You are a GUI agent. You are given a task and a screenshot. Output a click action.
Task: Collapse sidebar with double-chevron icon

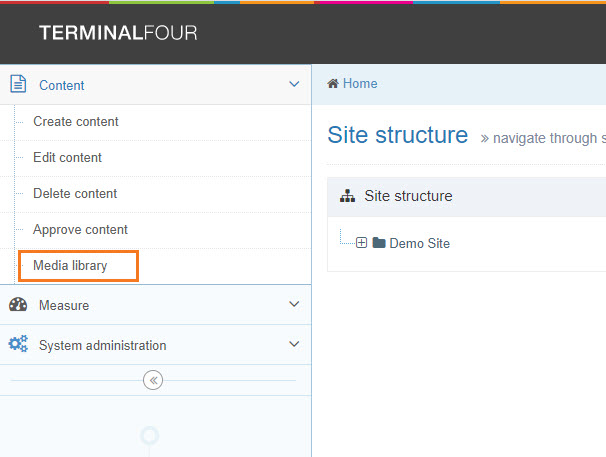pos(153,380)
